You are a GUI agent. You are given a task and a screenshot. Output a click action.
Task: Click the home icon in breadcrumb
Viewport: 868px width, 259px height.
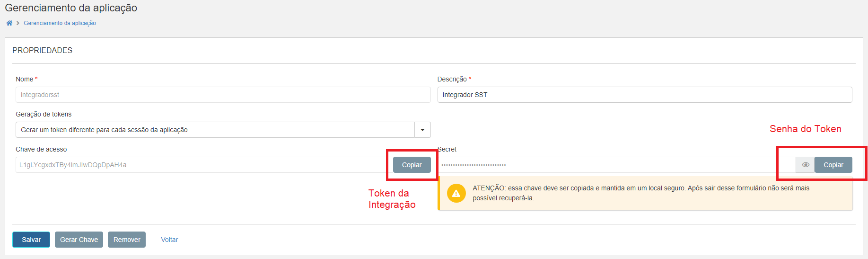click(x=9, y=23)
